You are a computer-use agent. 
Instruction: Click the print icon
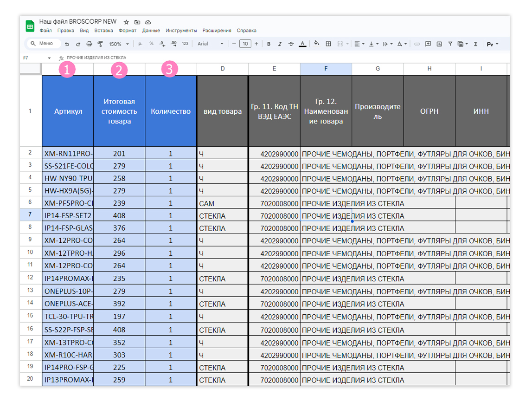[89, 44]
